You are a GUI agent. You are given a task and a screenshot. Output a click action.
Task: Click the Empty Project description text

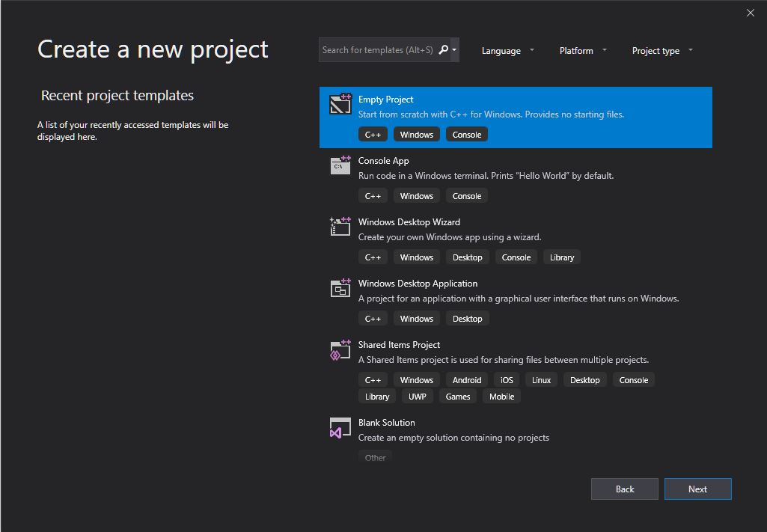[491, 114]
